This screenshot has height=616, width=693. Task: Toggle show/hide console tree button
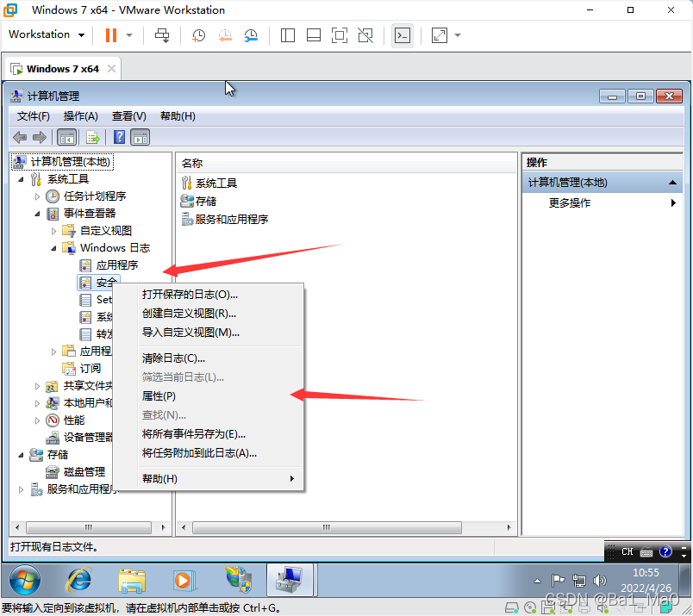pos(67,138)
